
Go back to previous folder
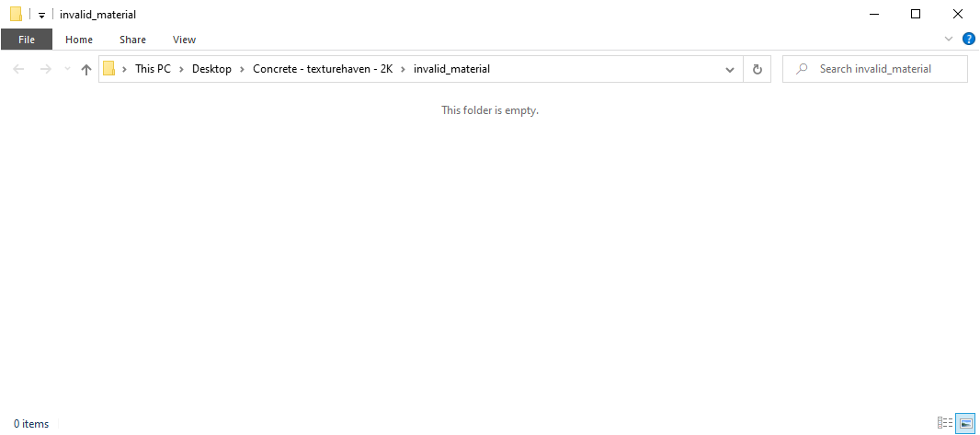[x=18, y=69]
